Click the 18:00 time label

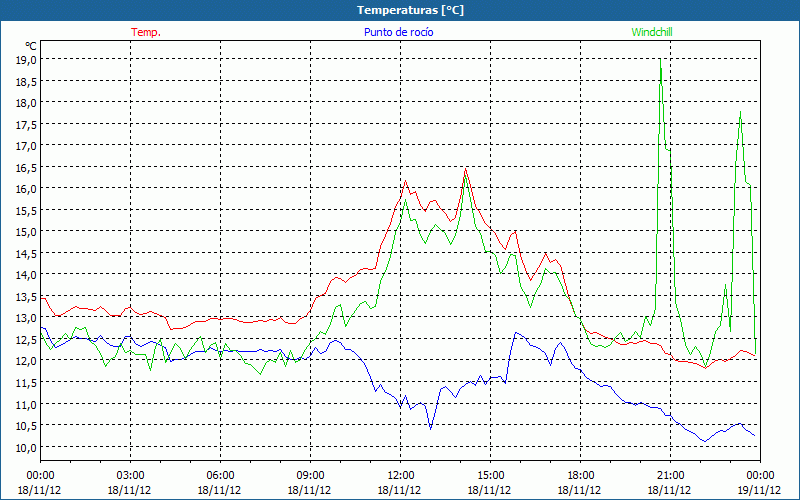point(580,476)
